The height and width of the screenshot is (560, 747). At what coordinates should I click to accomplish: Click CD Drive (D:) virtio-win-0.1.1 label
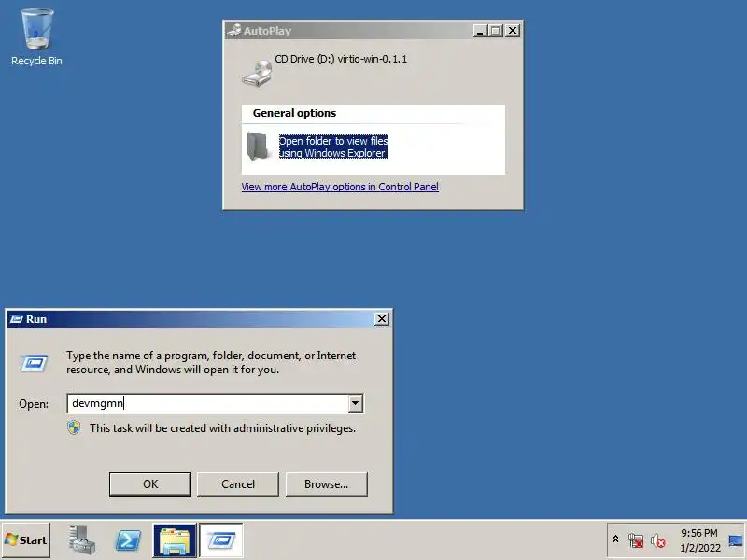[x=341, y=59]
